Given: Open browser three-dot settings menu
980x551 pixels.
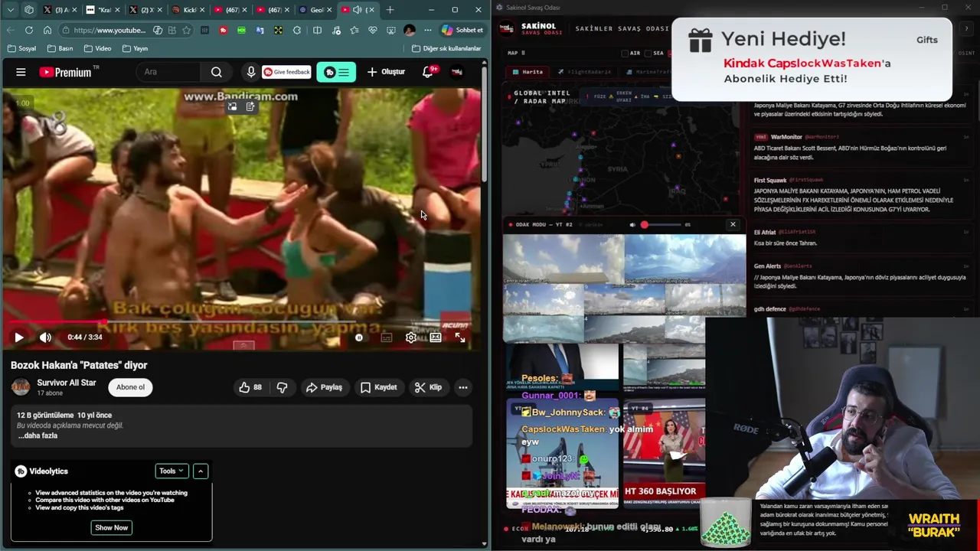Looking at the screenshot, I should point(427,30).
